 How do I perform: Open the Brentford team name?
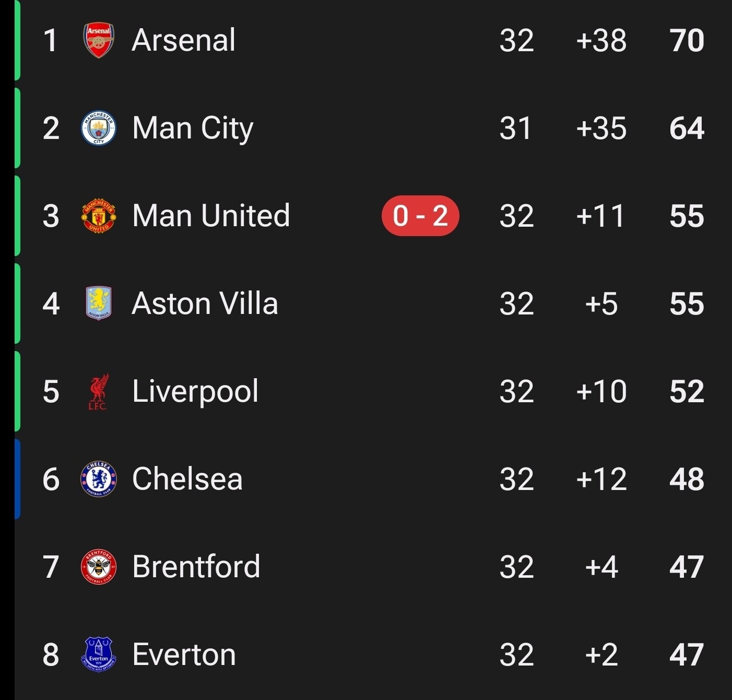coord(196,567)
